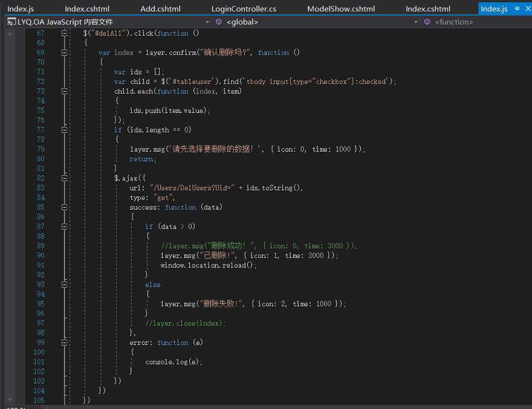Click on console.log(e) at line 101
532x409 pixels.
point(174,362)
